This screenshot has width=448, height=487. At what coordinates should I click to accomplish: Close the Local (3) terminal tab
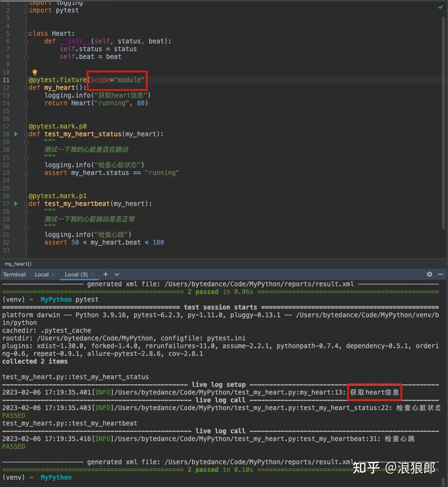94,274
